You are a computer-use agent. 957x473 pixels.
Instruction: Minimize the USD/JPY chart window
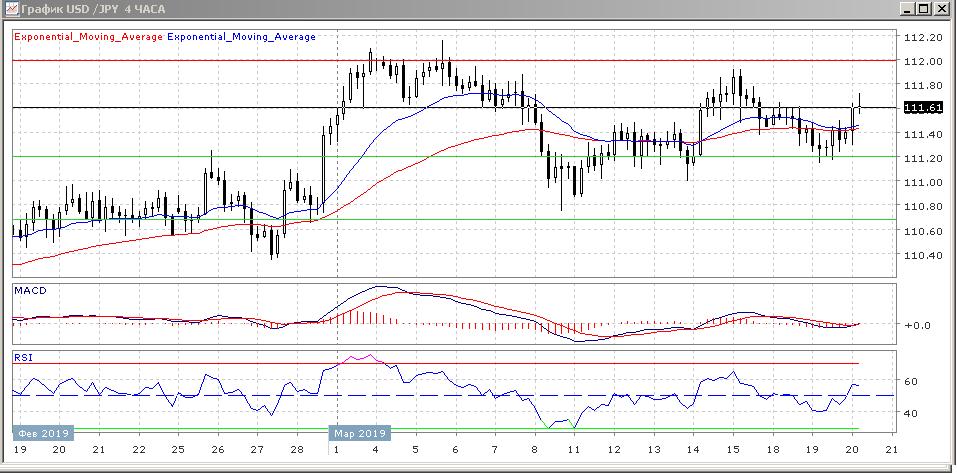click(908, 9)
